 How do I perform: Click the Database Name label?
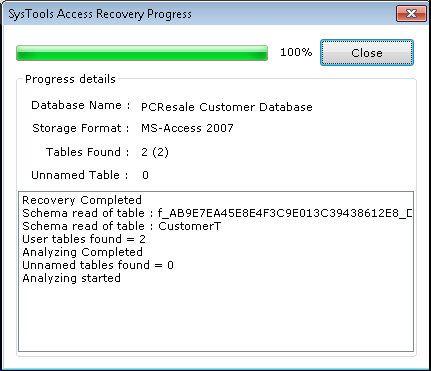(80, 105)
